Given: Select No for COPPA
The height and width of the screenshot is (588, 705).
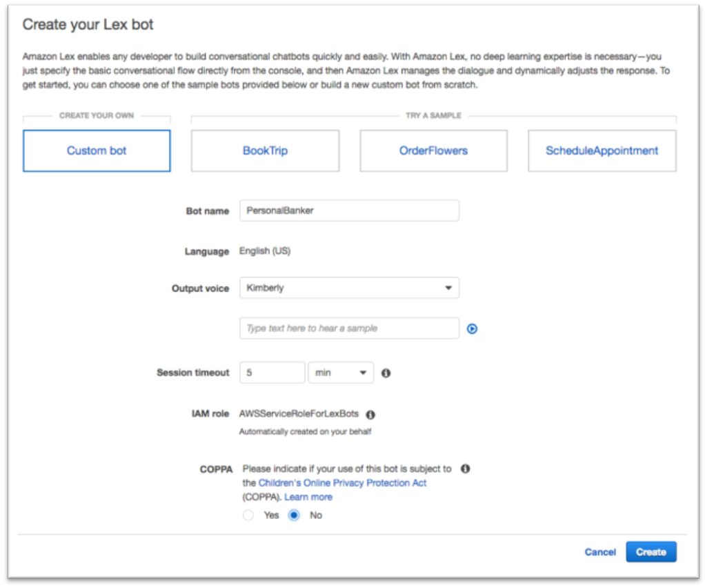Looking at the screenshot, I should tap(294, 515).
